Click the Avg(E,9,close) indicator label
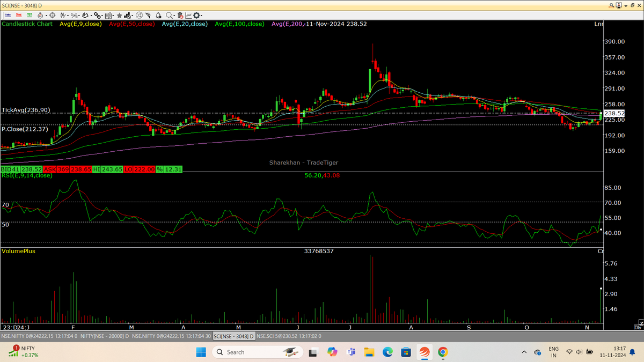Image resolution: width=644 pixels, height=362 pixels. coord(81,24)
